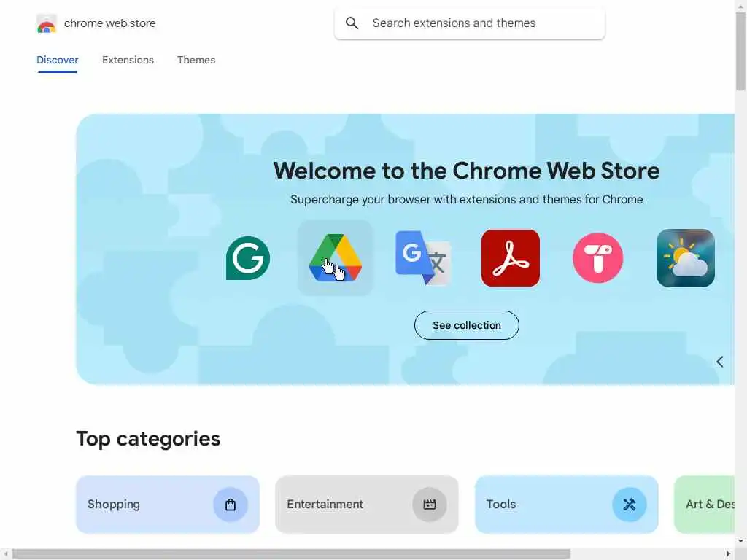The width and height of the screenshot is (747, 560).
Task: Click the Top categories heading
Action: [x=148, y=439]
